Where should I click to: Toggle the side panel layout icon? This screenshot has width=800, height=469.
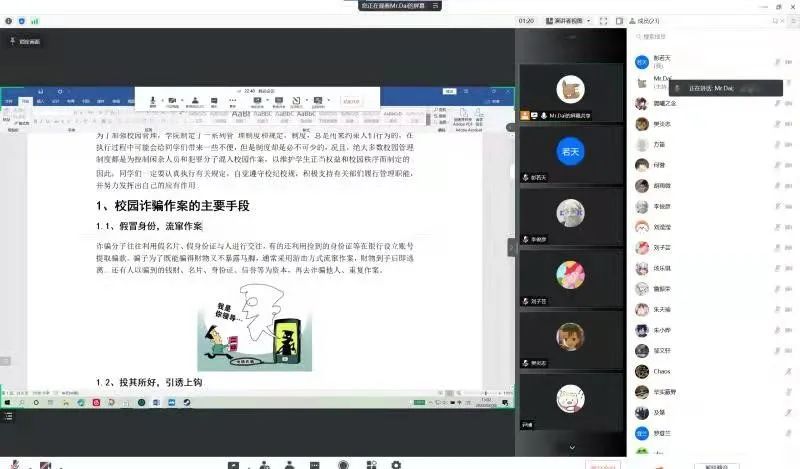point(619,20)
